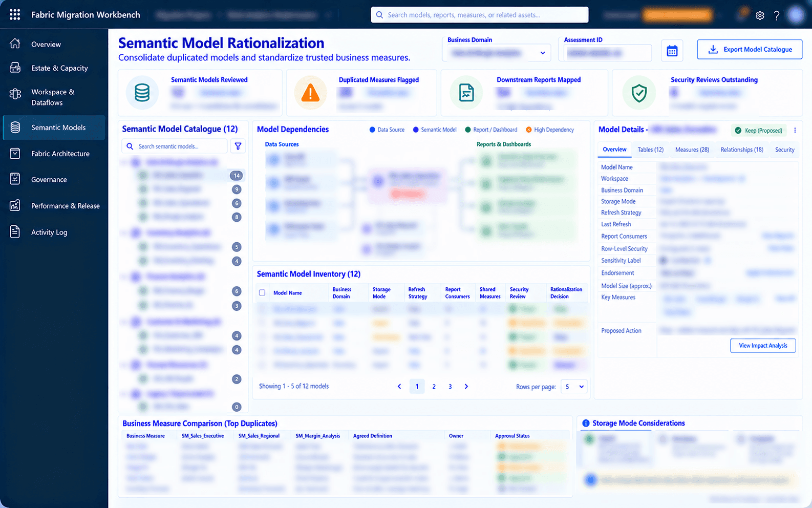Open Fabric Architecture from its sidebar icon
This screenshot has height=508, width=812.
[x=15, y=154]
